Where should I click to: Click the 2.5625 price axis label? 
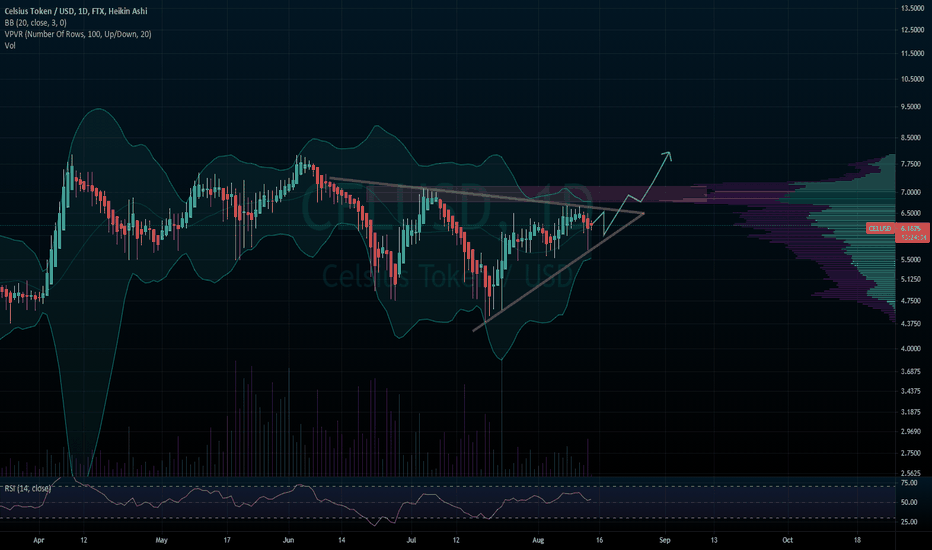tap(912, 473)
